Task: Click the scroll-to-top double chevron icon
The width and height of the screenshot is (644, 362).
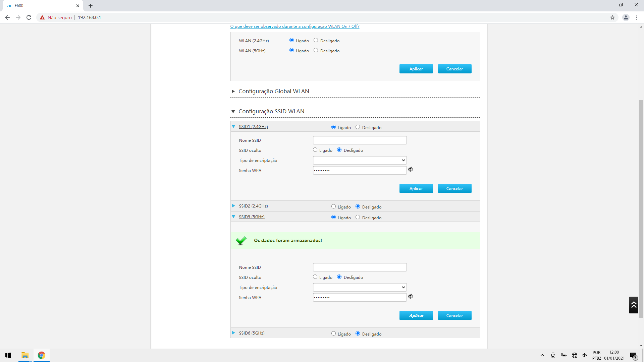Action: pyautogui.click(x=633, y=305)
